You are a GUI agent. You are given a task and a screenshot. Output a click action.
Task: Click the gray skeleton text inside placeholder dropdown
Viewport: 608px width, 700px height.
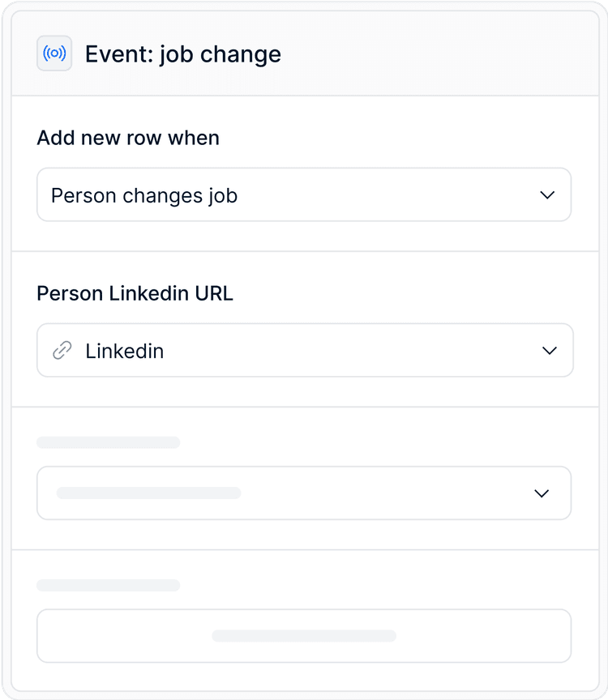148,493
